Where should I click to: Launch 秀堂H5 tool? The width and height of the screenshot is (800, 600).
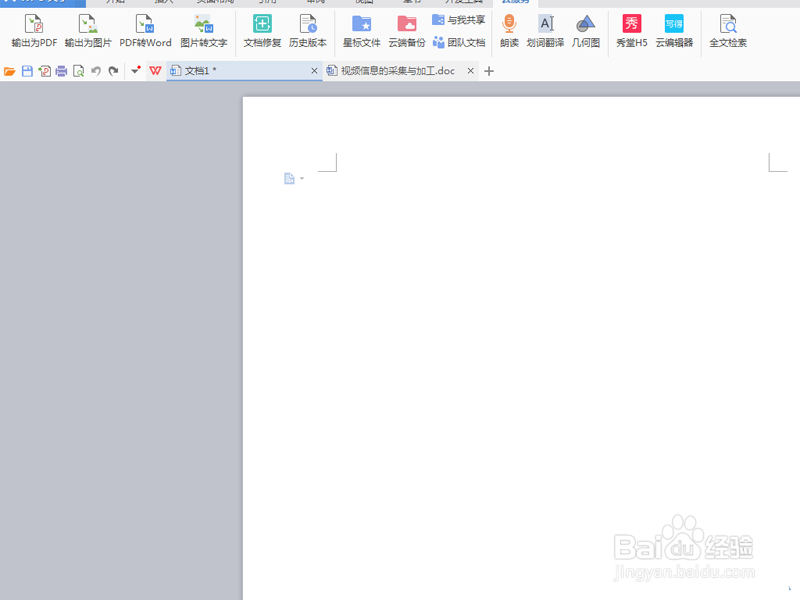tap(632, 31)
